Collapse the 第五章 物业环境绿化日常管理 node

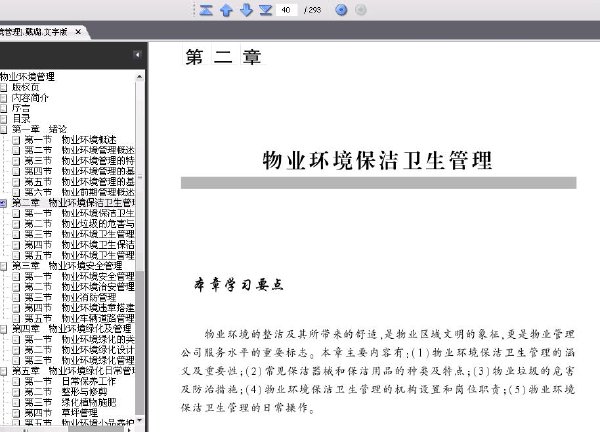pyautogui.click(x=3, y=372)
